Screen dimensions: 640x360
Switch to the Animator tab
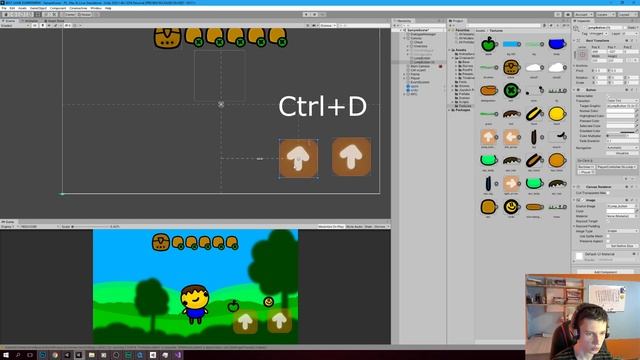[x=30, y=20]
